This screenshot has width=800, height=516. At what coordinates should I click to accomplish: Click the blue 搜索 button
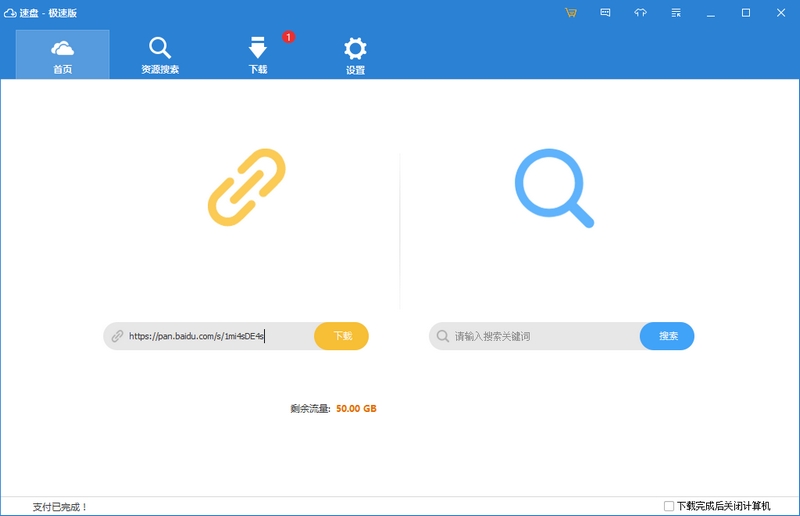coord(667,336)
